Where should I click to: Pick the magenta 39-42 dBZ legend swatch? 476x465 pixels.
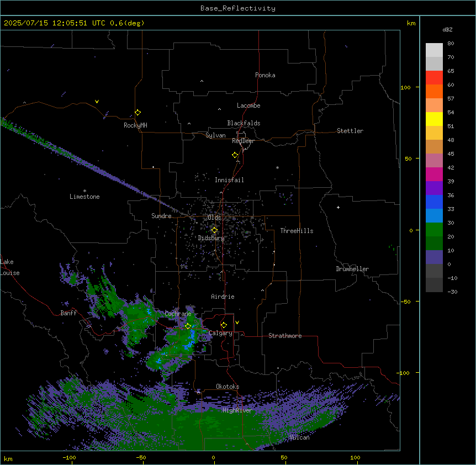point(434,175)
